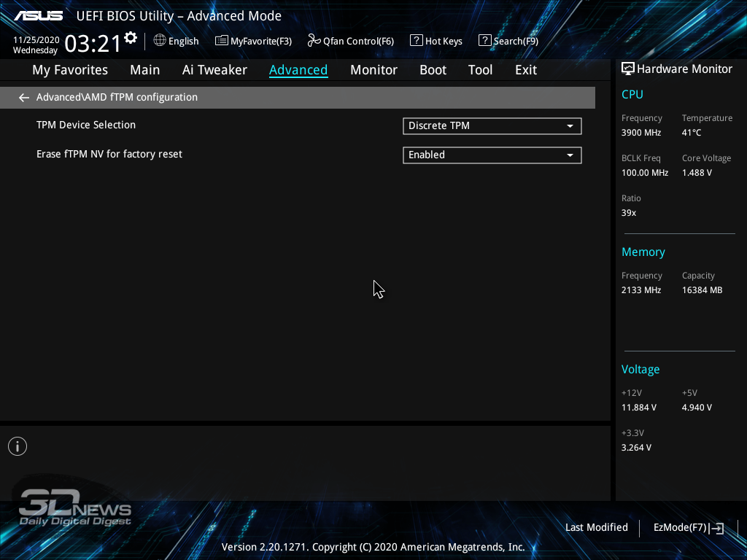Click the Hot Keys question mark icon
This screenshot has height=560, width=747.
coord(416,41)
